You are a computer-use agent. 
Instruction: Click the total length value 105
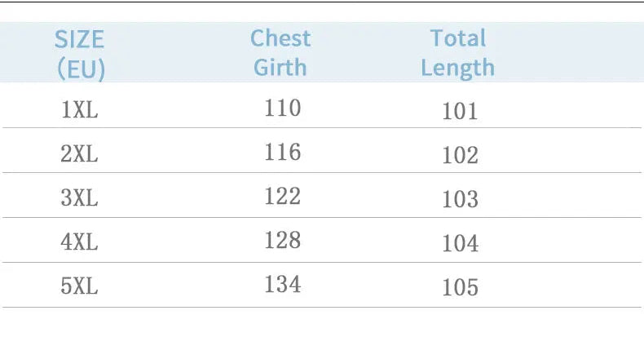coord(460,287)
